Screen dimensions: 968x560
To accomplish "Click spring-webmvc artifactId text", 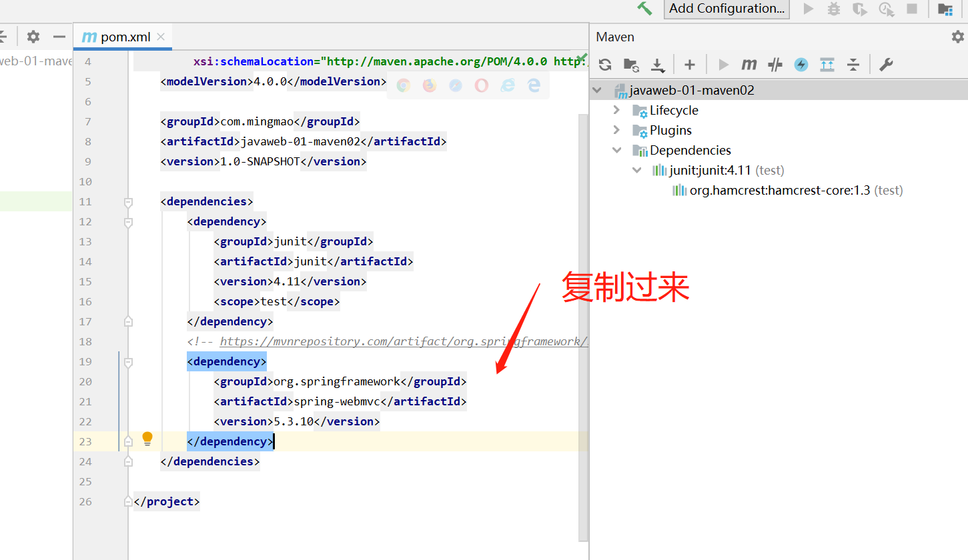I will (x=337, y=401).
